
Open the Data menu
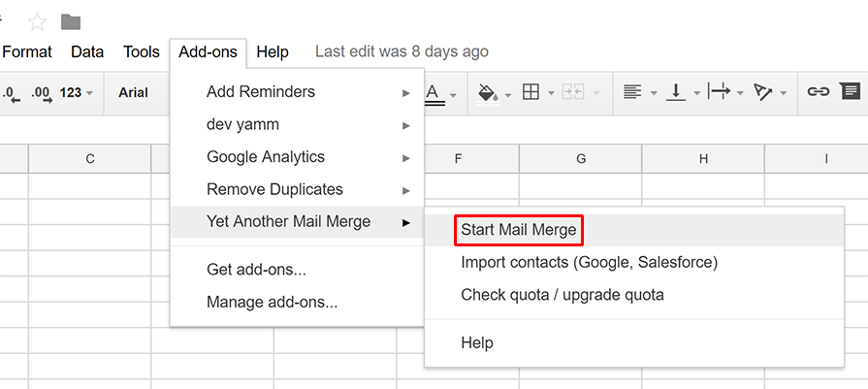click(x=87, y=51)
